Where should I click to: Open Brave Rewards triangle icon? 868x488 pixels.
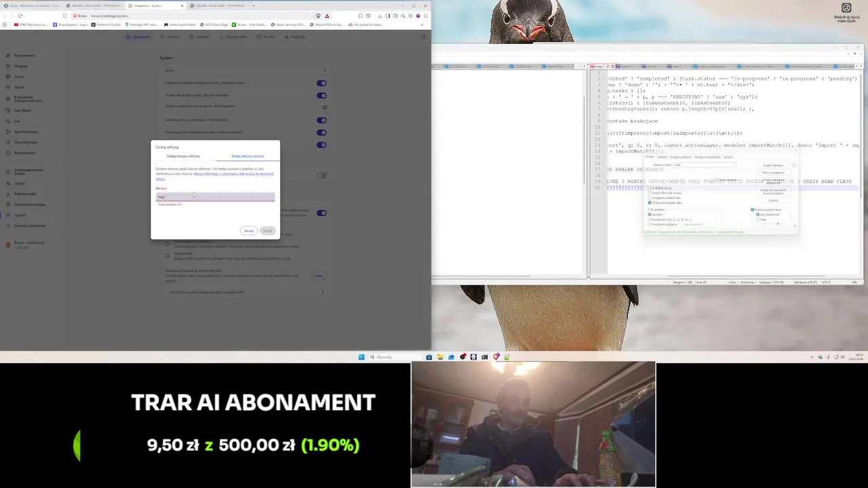click(327, 16)
